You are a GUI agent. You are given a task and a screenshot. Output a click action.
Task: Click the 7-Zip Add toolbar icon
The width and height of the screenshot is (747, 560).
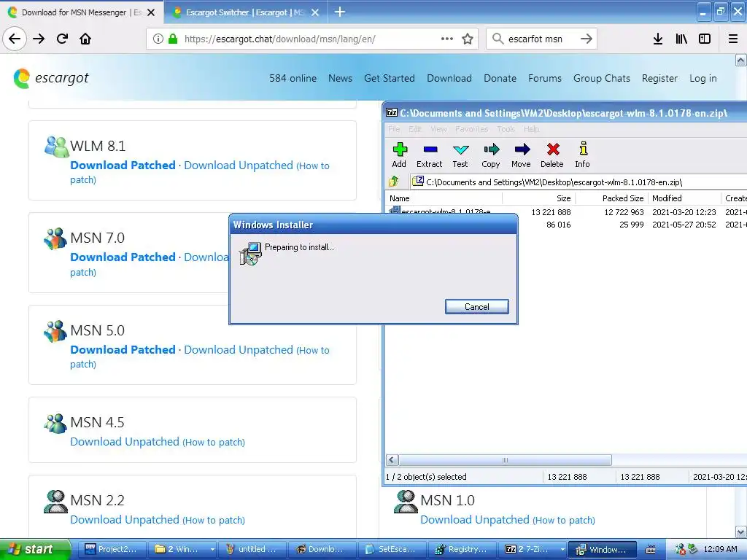click(400, 149)
